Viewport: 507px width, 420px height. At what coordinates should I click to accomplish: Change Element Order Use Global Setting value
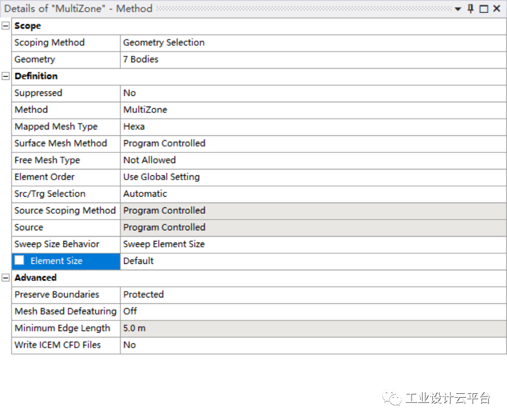[313, 177]
